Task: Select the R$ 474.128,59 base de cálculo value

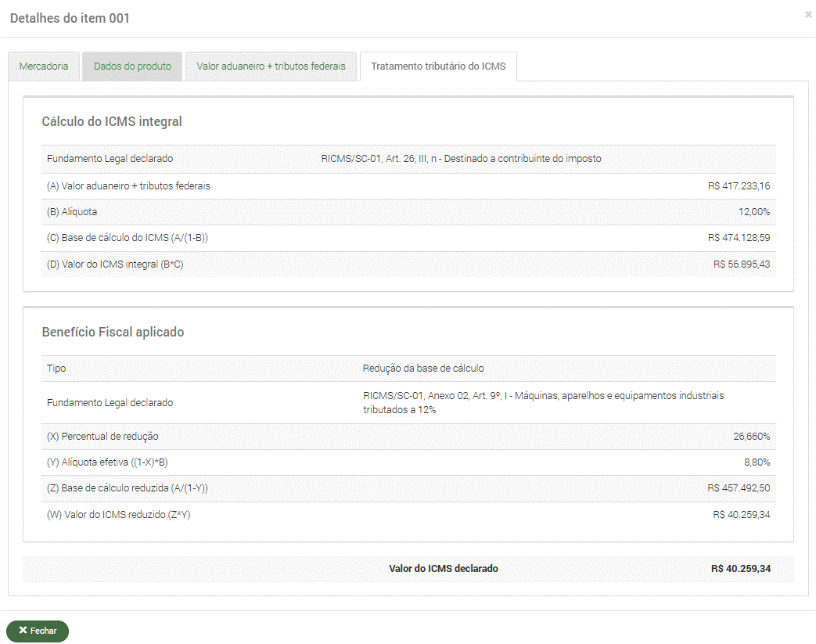Action: 739,238
